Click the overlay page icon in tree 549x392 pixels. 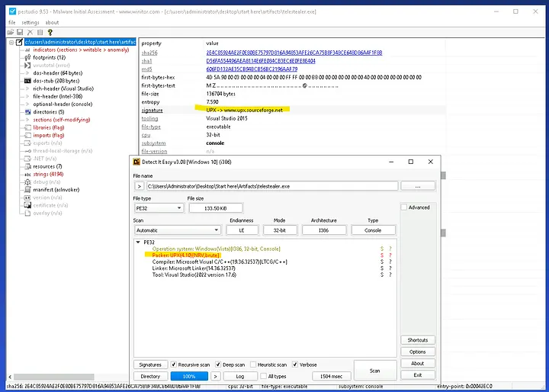pos(27,213)
